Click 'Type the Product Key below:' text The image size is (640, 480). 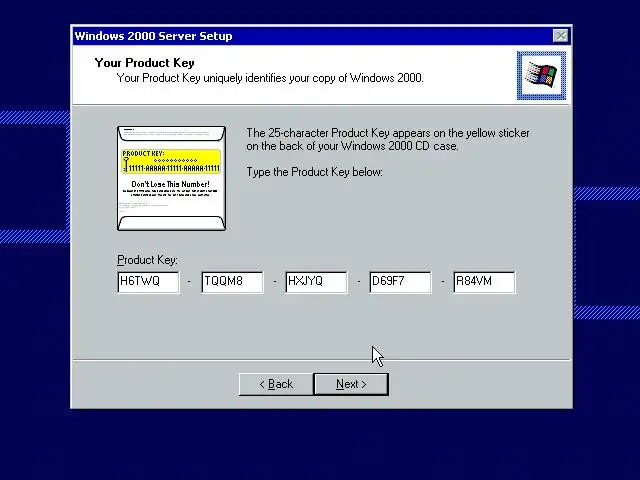(314, 172)
